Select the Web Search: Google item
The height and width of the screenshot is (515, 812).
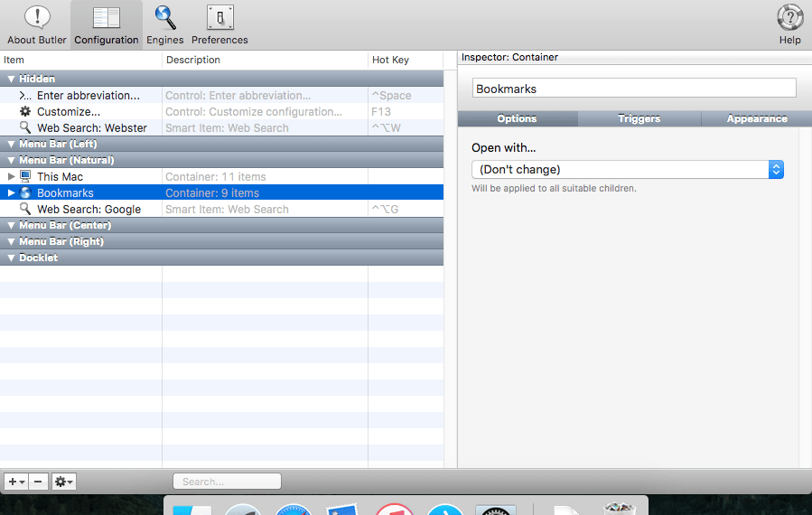click(x=89, y=210)
